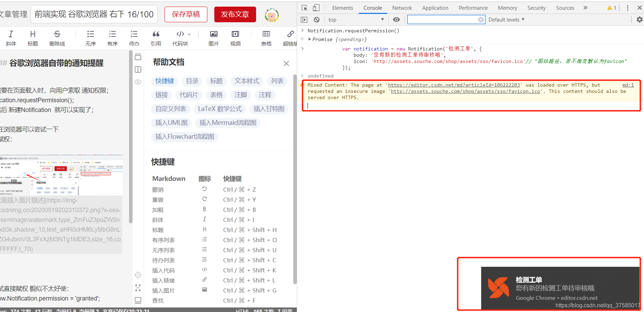The height and width of the screenshot is (312, 644).
Task: Click the screen icon at strip bottom
Action: [x=138, y=300]
